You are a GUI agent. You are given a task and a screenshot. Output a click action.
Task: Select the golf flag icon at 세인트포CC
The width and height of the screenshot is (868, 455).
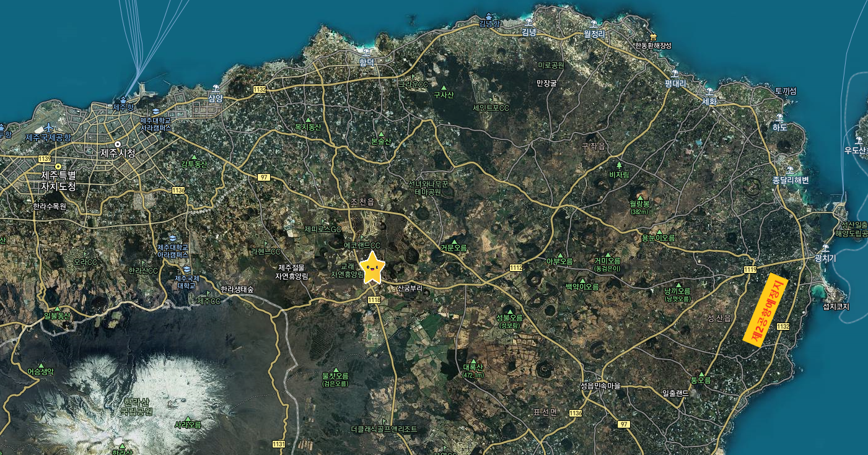[x=490, y=100]
